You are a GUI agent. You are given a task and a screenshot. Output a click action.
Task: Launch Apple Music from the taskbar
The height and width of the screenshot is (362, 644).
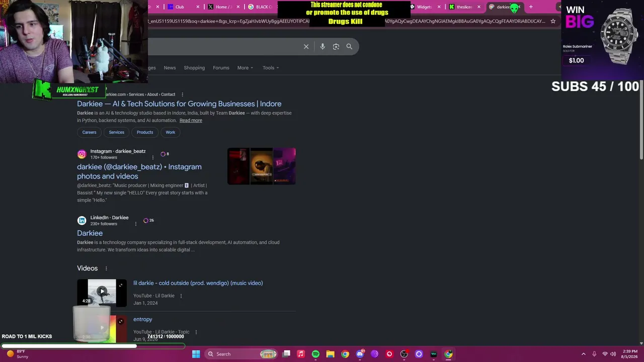tap(301, 354)
